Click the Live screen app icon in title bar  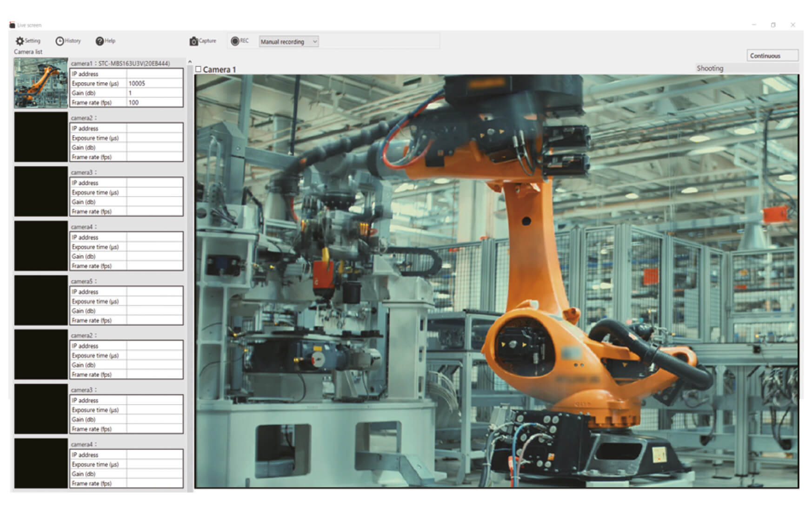coord(12,25)
